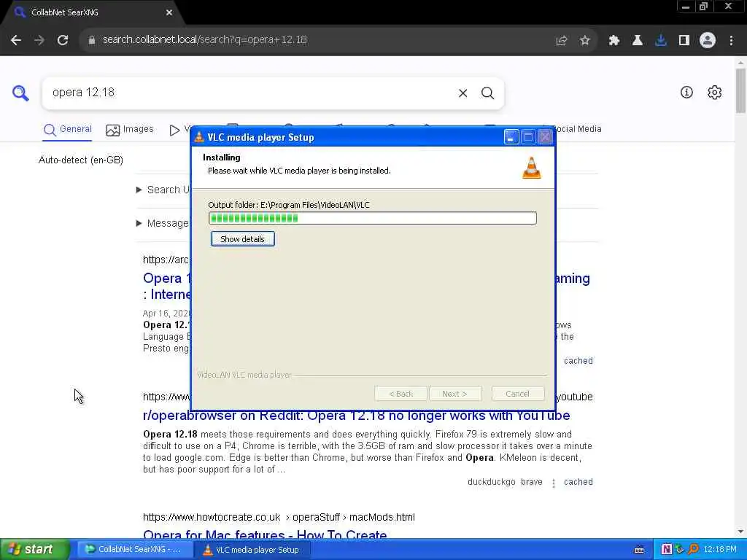Minimize the VLC media player Setup window
747x560 pixels.
pos(511,137)
